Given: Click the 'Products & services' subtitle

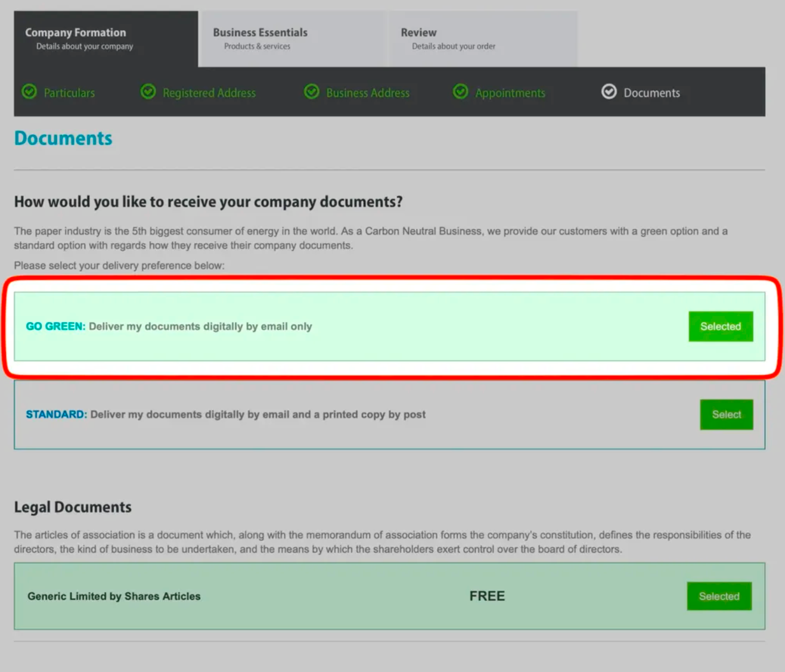Looking at the screenshot, I should point(257,46).
